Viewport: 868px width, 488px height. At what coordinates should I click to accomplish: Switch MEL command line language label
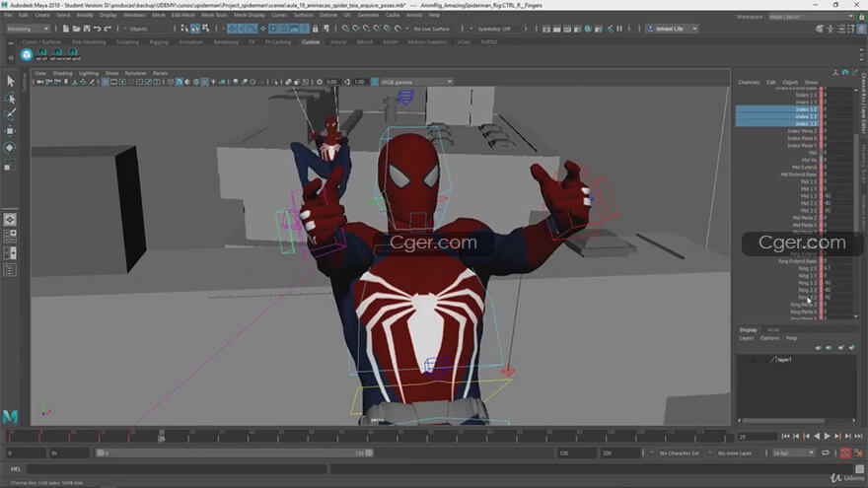(15, 469)
